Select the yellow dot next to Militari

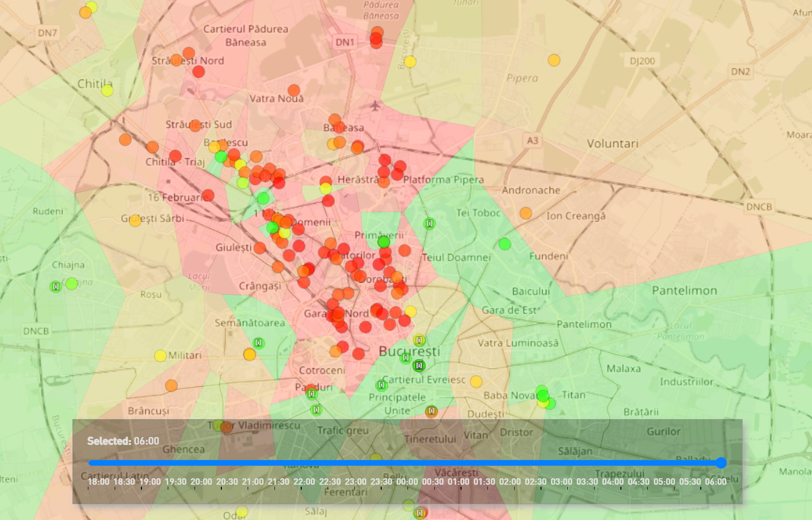click(x=160, y=356)
